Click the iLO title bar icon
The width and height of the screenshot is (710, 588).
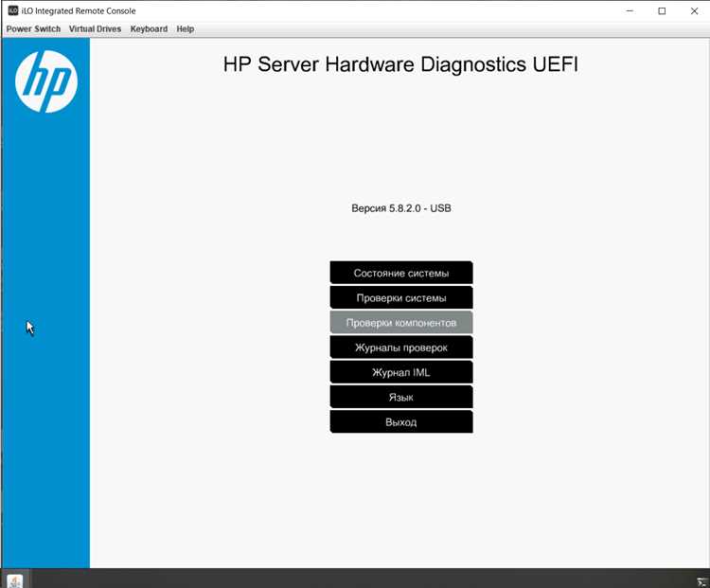pos(13,10)
